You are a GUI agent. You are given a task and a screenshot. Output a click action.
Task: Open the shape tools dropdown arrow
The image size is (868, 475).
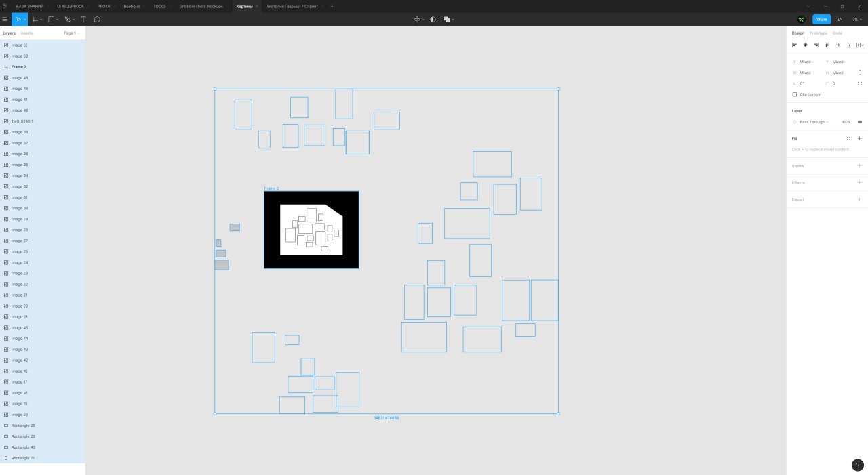click(58, 20)
